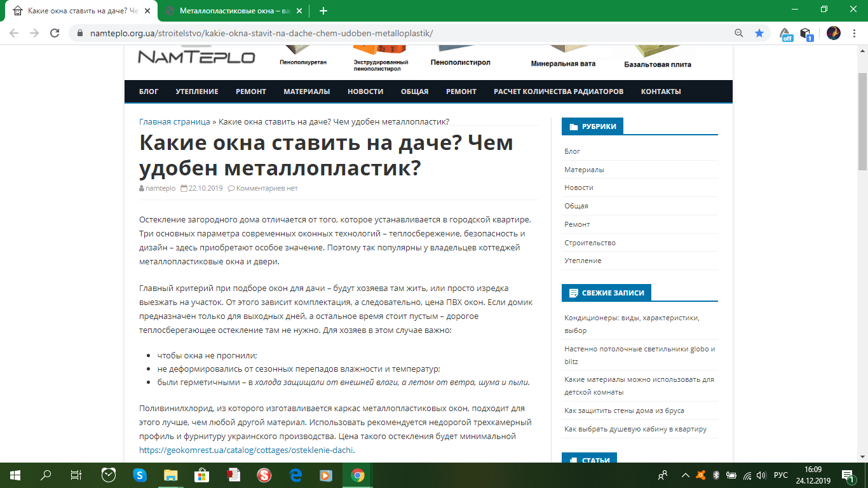Click the Главная страница breadcrumb link
This screenshot has height=488, width=868.
(175, 121)
